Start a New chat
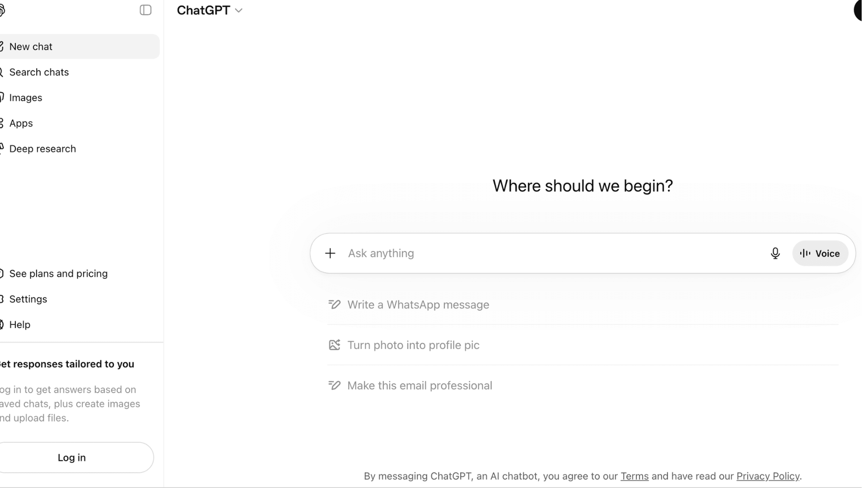Viewport: 868px width, 488px height. pos(79,47)
